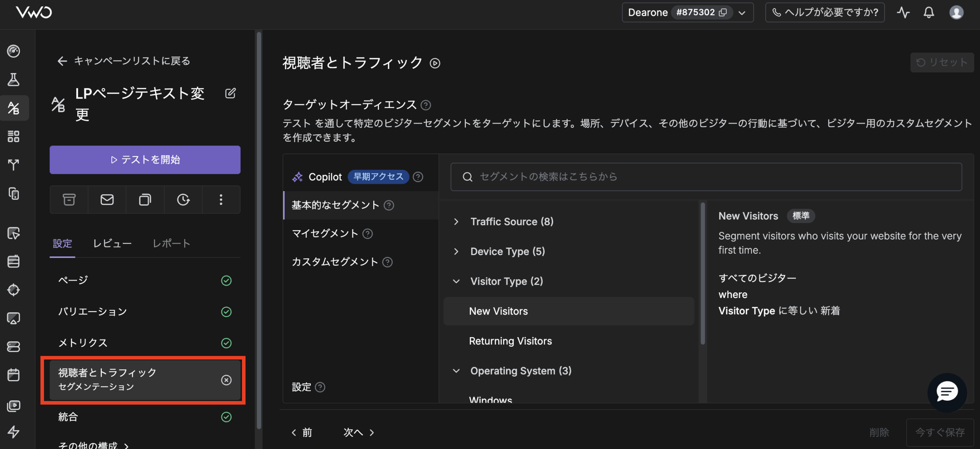Open notifications via the bell icon
Screen dimensions: 980x449
(928, 12)
